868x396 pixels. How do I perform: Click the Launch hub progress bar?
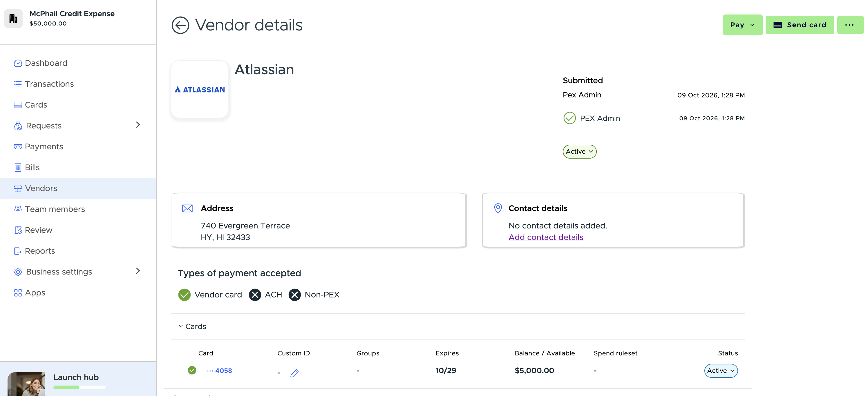coord(79,388)
